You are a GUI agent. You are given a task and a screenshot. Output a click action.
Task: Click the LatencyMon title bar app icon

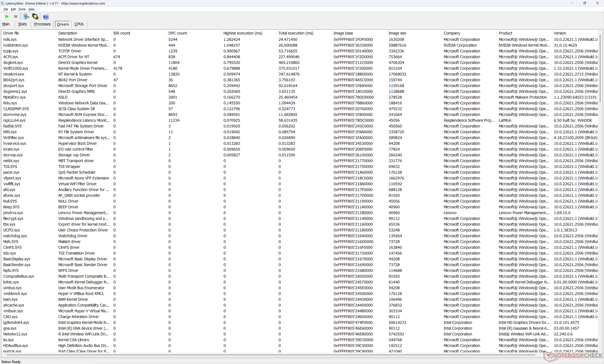click(x=3, y=3)
